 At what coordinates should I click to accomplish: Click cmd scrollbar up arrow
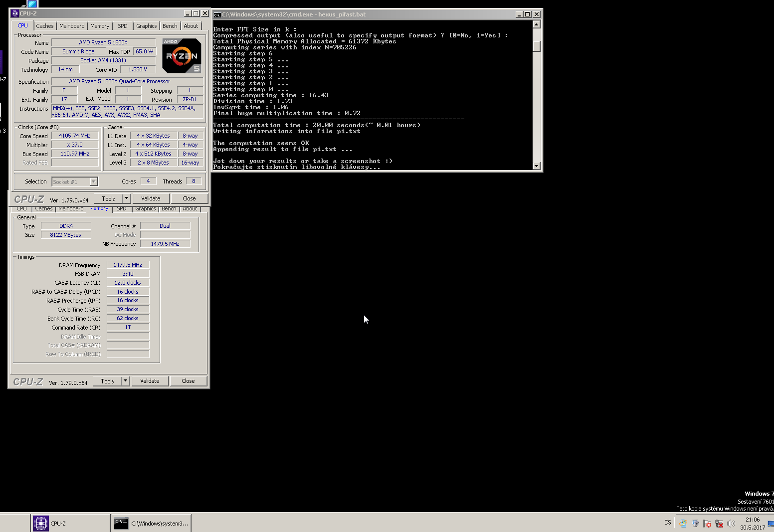click(537, 24)
